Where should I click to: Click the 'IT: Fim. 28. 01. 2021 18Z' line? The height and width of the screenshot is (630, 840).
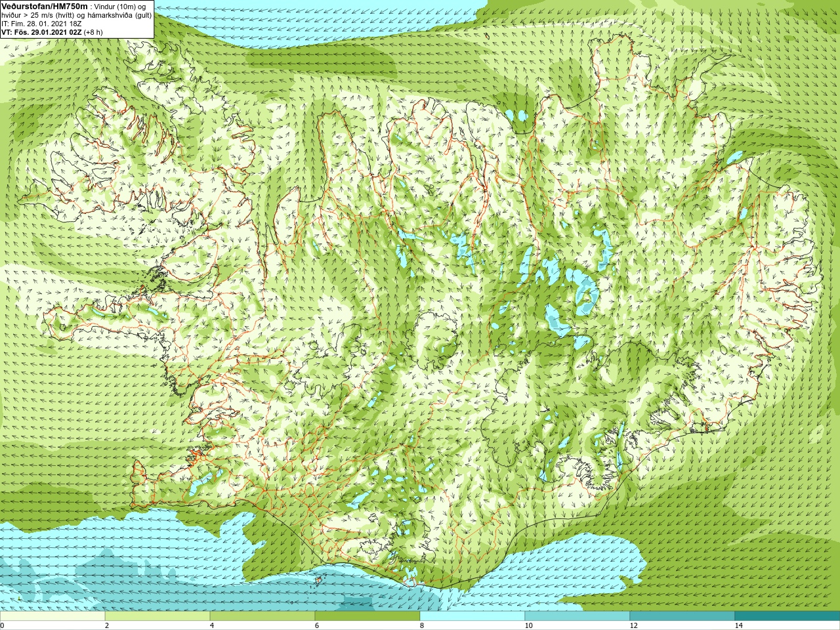click(x=41, y=24)
